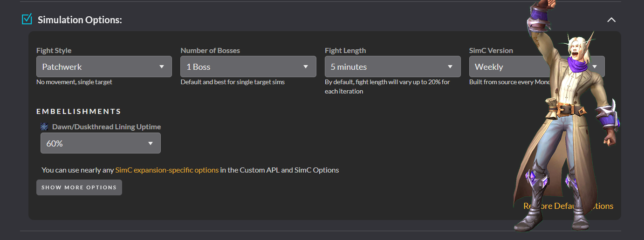Toggle the Simulation Options checkbox
Image resolution: width=644 pixels, height=240 pixels.
[x=27, y=19]
